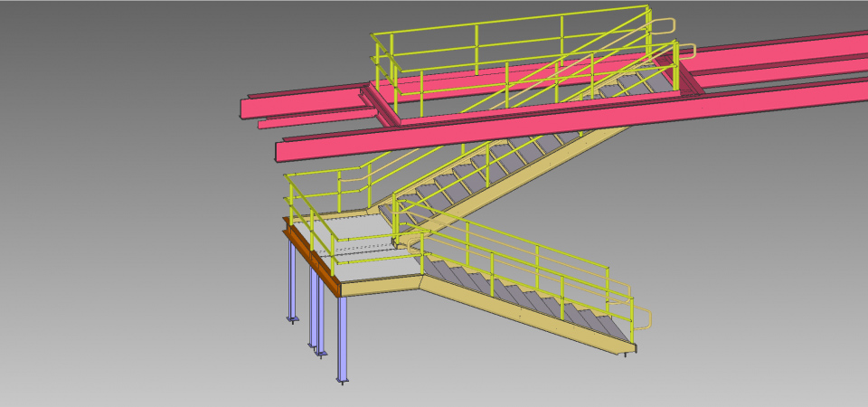Click orange handrail loop at stair bottom

[x=646, y=317]
